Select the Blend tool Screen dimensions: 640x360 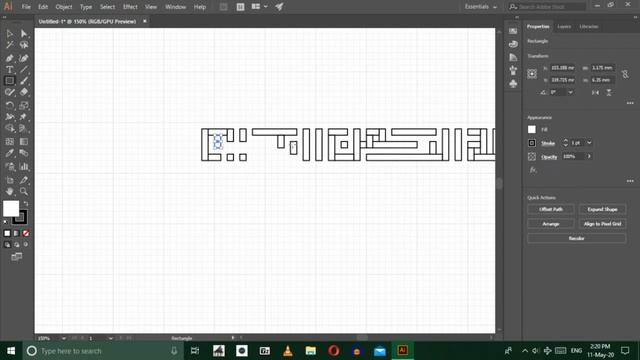24,153
